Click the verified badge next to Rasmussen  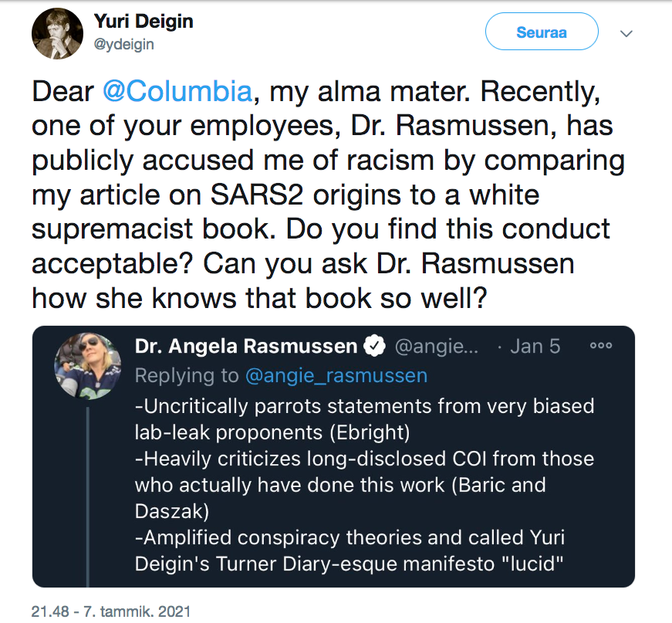coord(374,347)
